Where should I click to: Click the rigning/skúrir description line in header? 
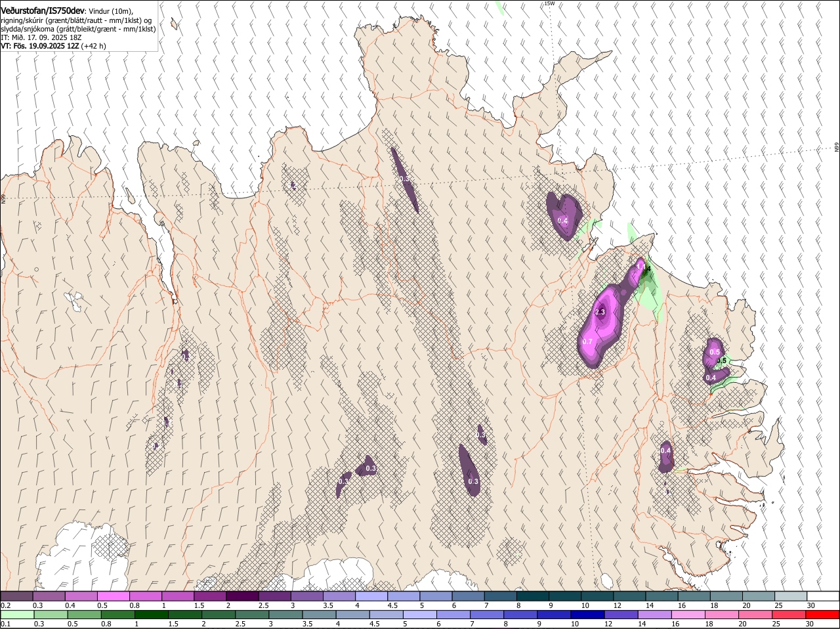coord(76,20)
